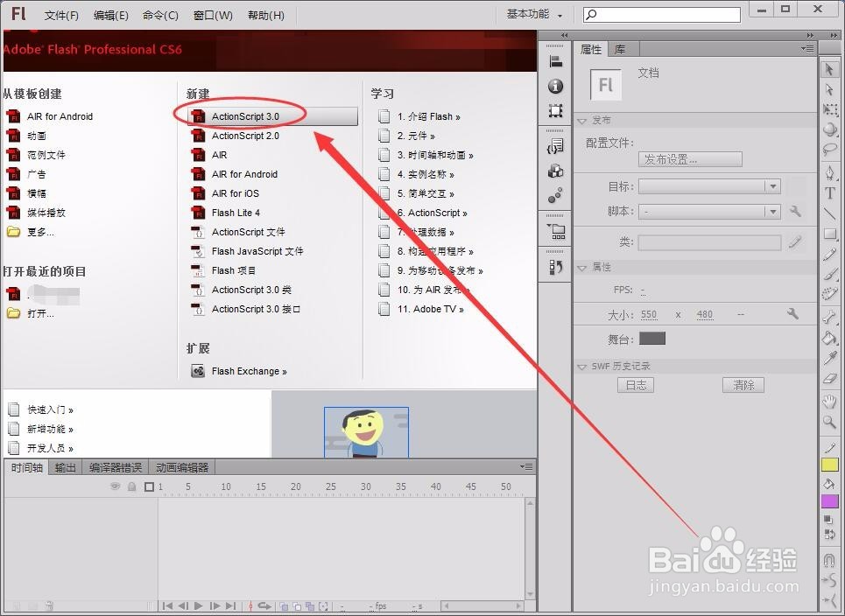Viewport: 845px width, 616px height.
Task: Open the Motion Presets panel icon
Action: (x=556, y=195)
